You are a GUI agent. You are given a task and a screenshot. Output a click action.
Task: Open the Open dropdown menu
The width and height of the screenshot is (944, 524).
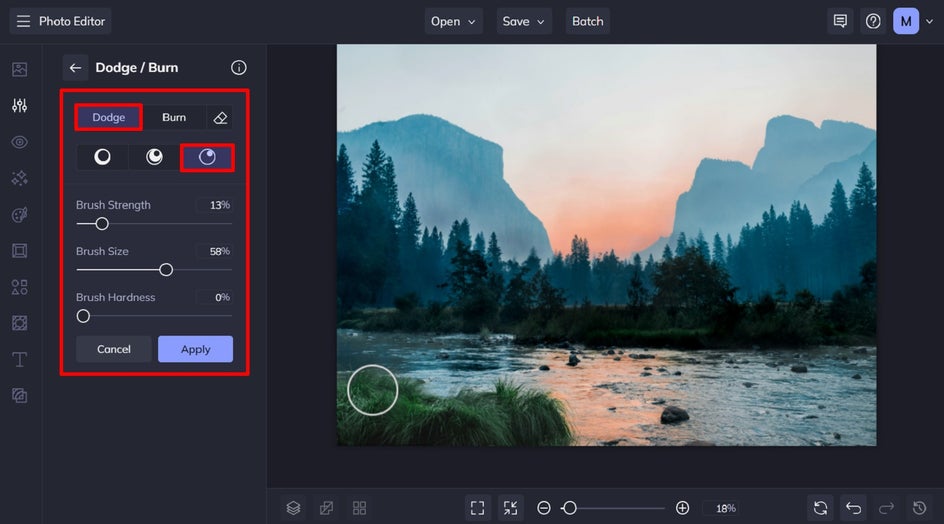453,22
